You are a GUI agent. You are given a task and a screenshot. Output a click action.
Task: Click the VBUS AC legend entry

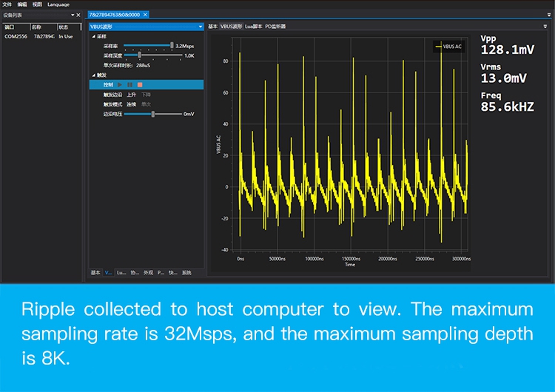[449, 47]
